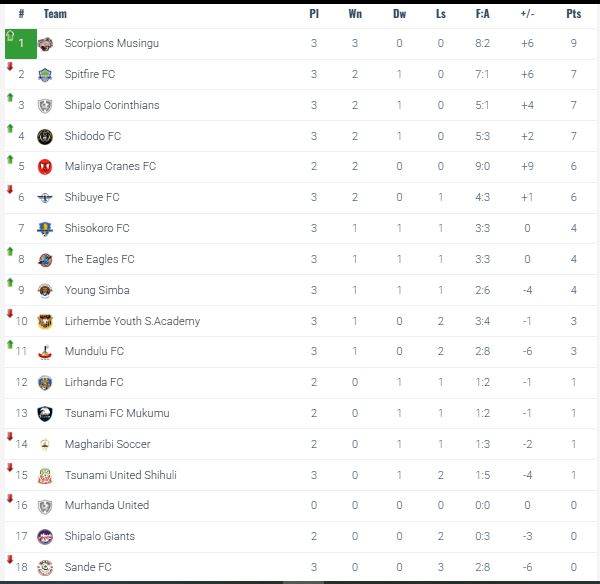The height and width of the screenshot is (584, 600).
Task: Open Shipalo Corinthians team link
Action: point(111,105)
